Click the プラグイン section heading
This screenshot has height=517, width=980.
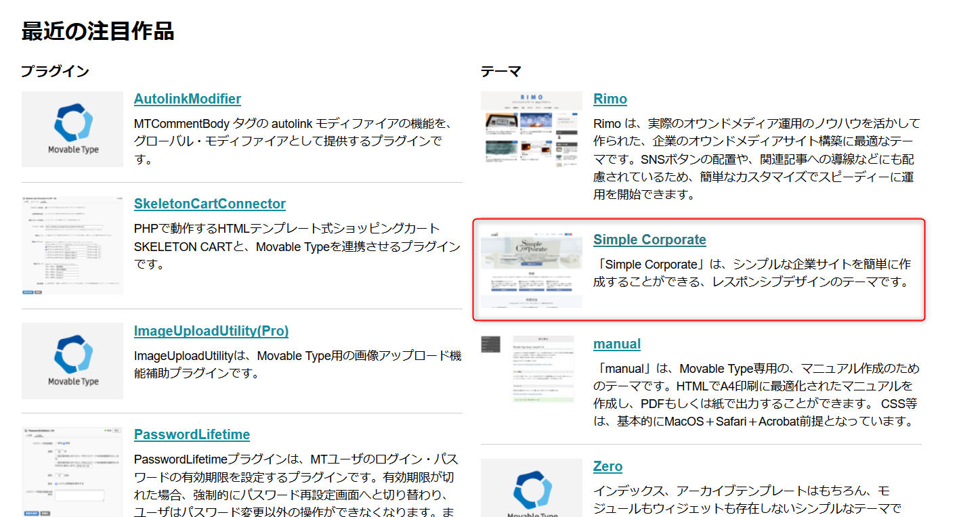pos(55,71)
